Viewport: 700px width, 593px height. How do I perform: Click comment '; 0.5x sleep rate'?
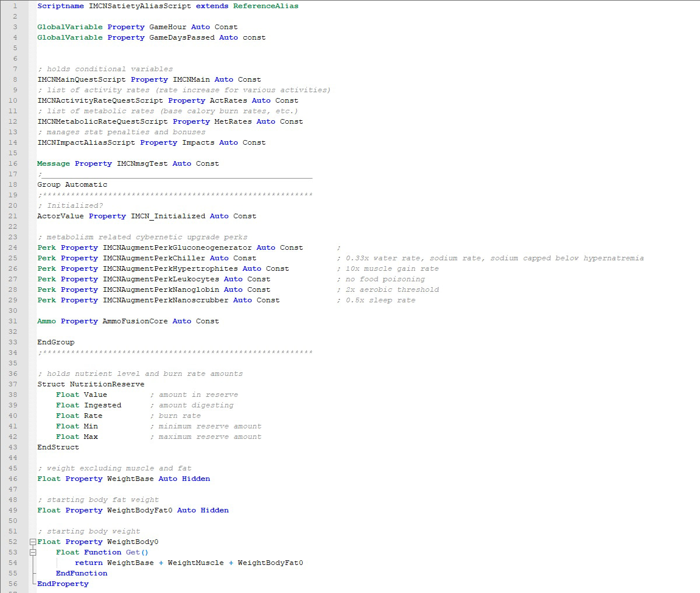[376, 300]
